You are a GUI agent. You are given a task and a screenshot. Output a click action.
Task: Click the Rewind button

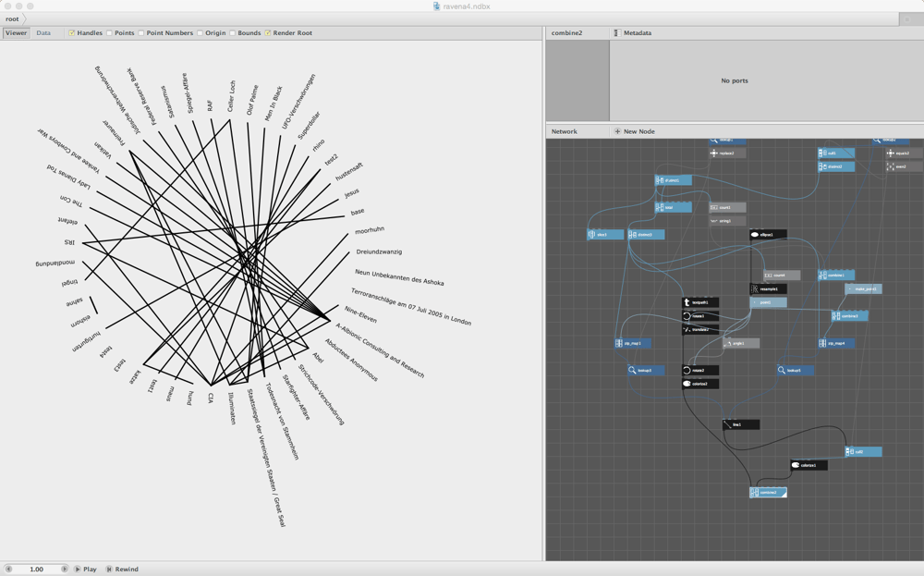point(123,569)
